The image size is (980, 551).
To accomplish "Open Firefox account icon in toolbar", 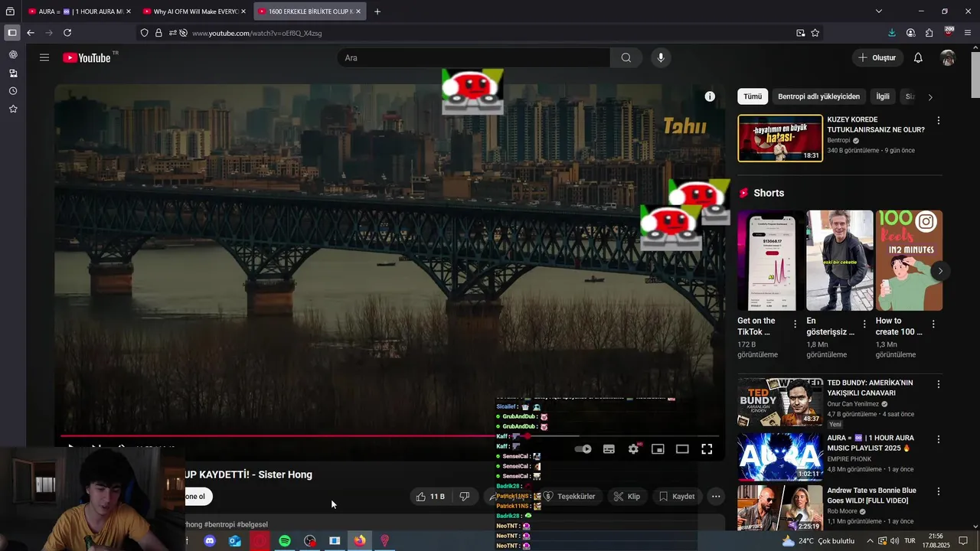I will tap(910, 33).
